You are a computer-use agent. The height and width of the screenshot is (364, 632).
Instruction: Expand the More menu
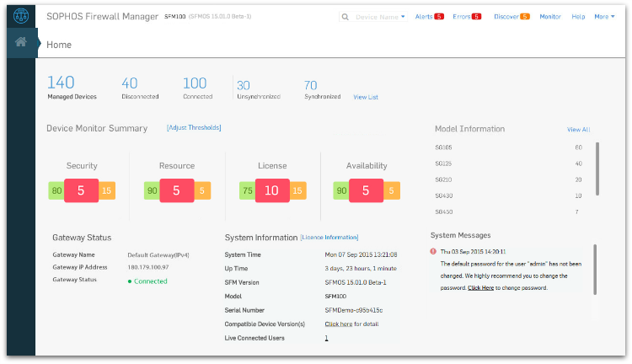[604, 17]
